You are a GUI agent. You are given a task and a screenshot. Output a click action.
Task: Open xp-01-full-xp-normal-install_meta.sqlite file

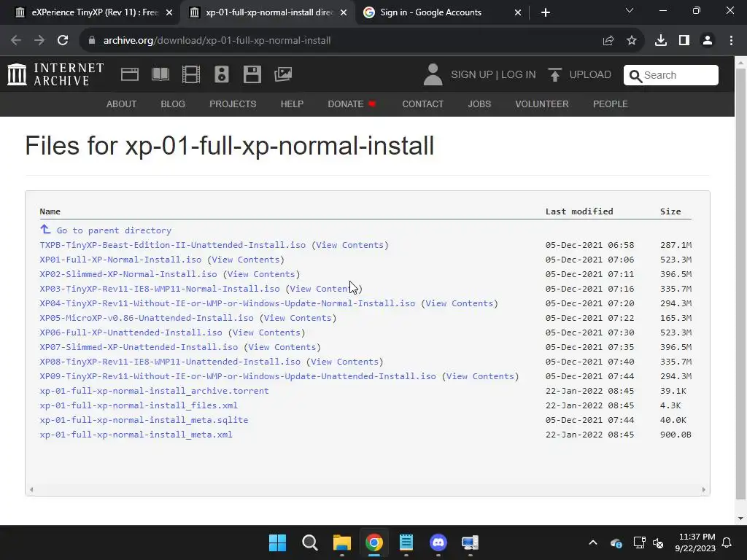pyautogui.click(x=144, y=419)
